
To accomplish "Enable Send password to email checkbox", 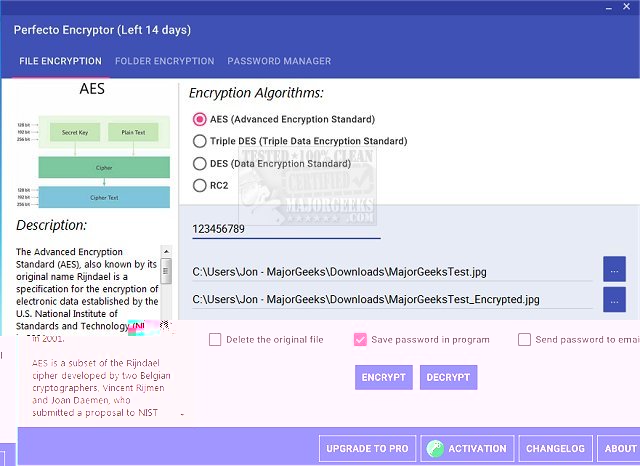I will 524,340.
